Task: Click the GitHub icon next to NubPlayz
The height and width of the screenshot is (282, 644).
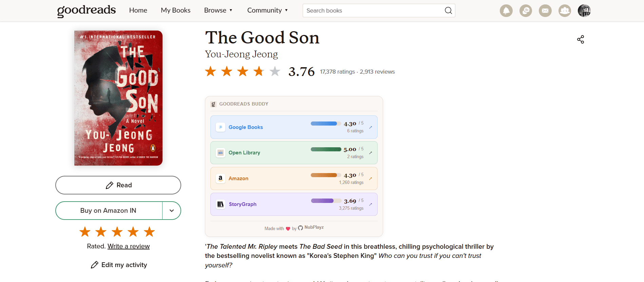Action: [x=300, y=228]
